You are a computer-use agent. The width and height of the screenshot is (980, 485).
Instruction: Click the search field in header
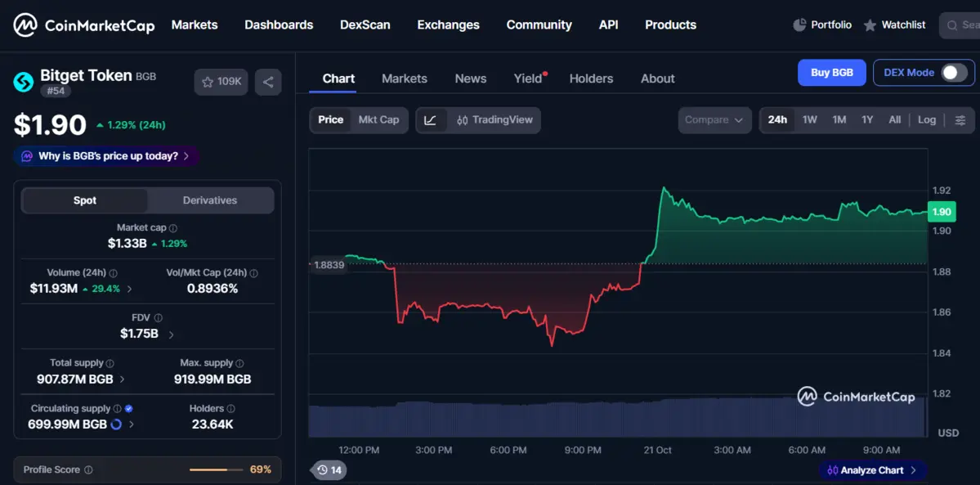click(960, 25)
